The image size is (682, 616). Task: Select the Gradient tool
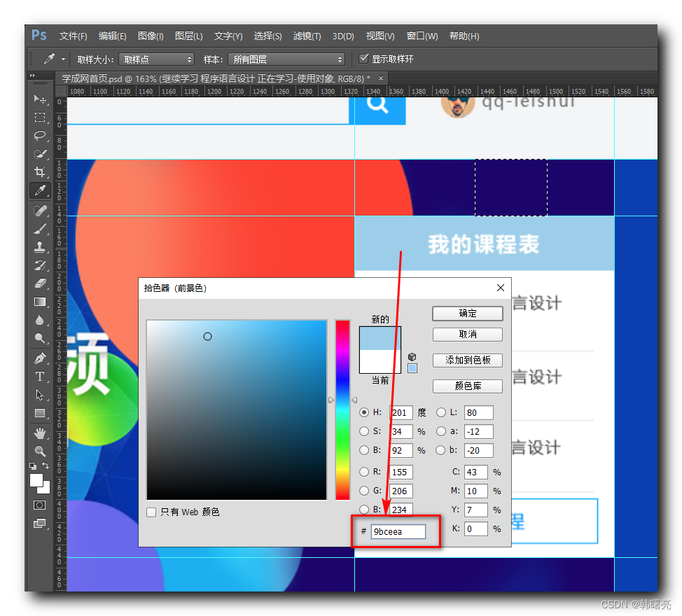(40, 302)
